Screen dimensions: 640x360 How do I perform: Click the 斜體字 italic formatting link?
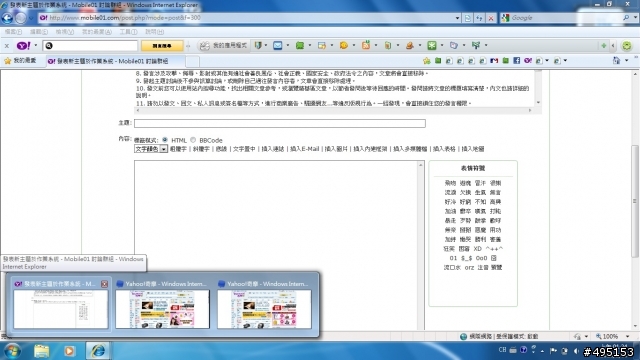[201, 149]
